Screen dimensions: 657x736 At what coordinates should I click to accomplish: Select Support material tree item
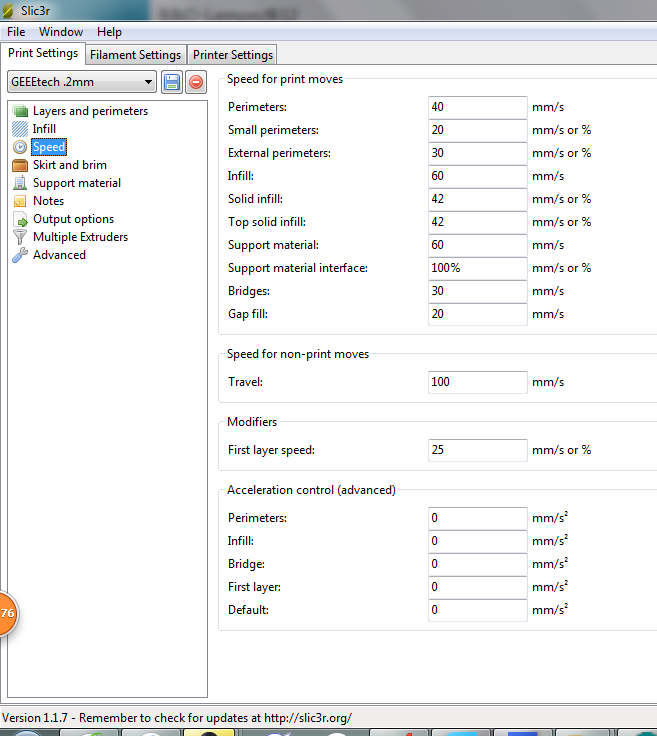(x=77, y=183)
